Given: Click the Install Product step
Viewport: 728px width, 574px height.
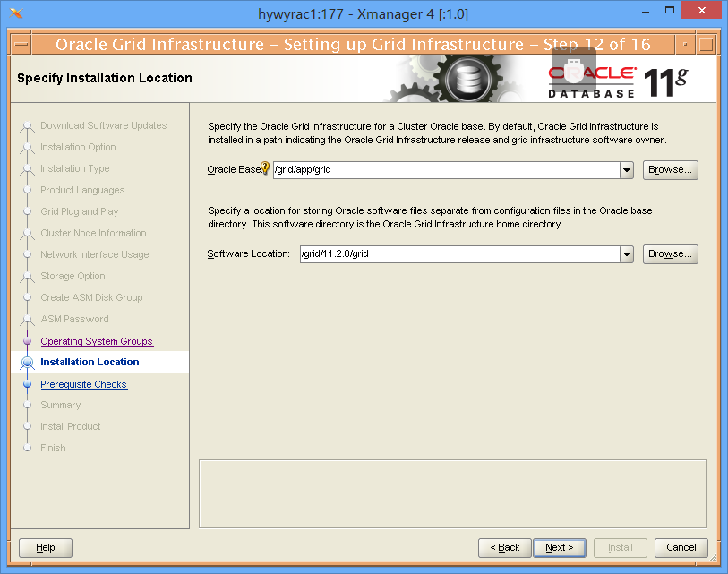Looking at the screenshot, I should [70, 426].
